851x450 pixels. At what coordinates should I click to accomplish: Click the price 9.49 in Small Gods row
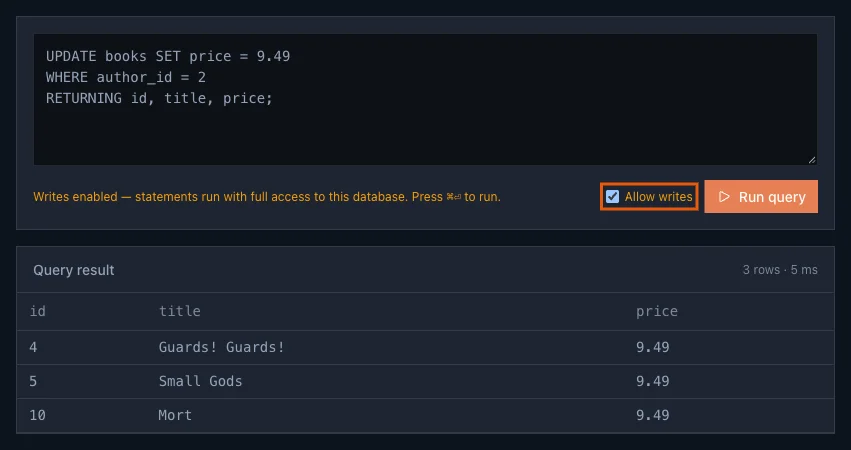point(652,381)
